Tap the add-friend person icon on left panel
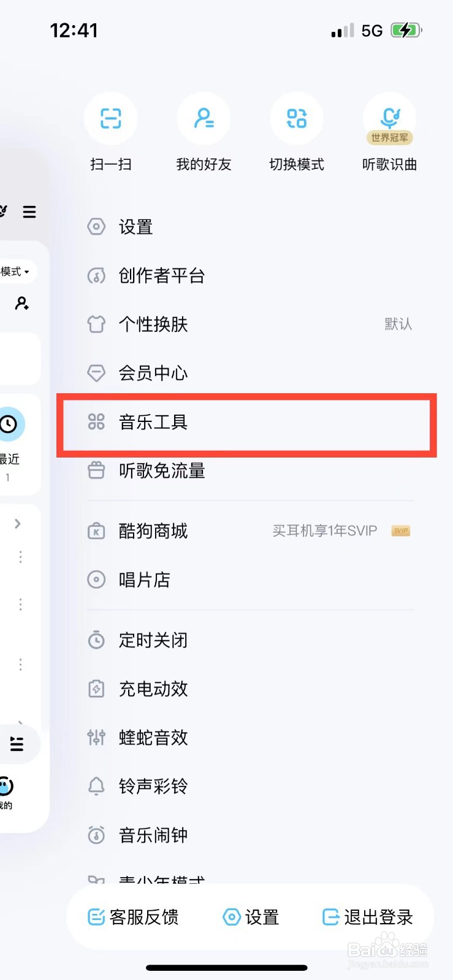 click(x=22, y=303)
